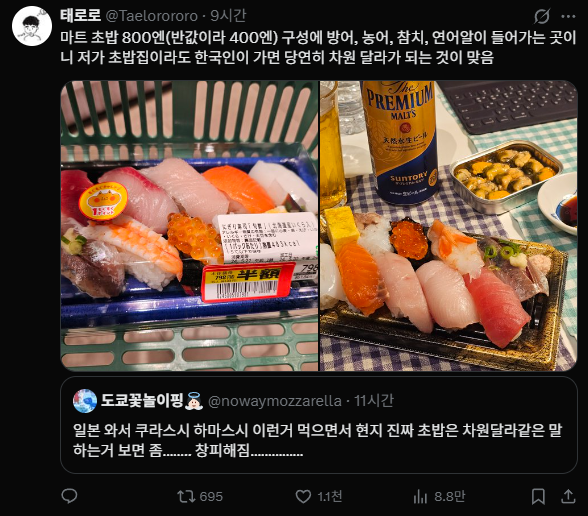Image resolution: width=588 pixels, height=516 pixels.
Task: Click the Grok slashed-circle icon
Action: (x=542, y=16)
